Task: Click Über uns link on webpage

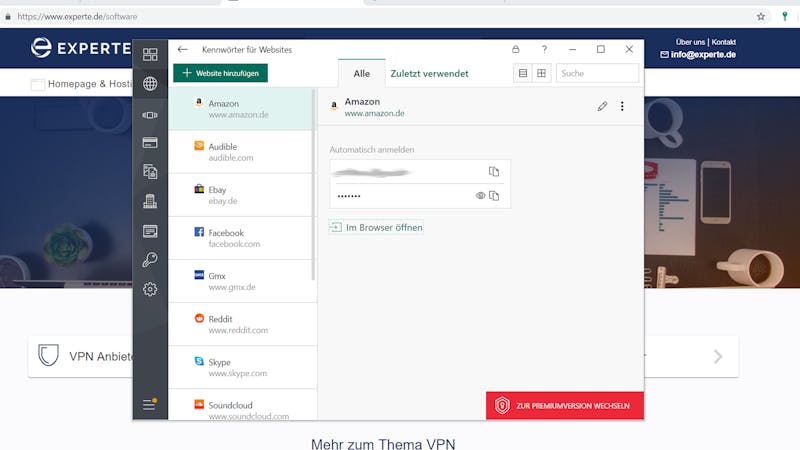Action: (x=690, y=42)
